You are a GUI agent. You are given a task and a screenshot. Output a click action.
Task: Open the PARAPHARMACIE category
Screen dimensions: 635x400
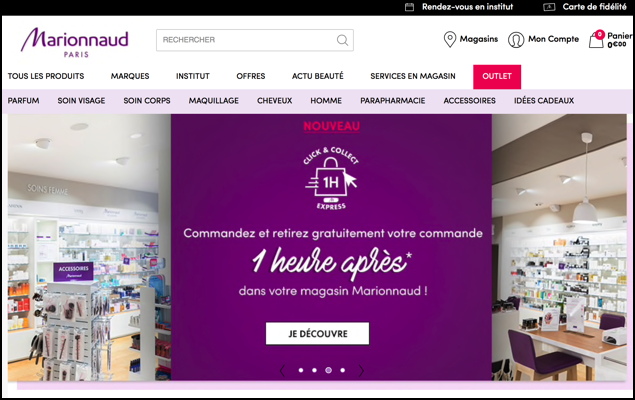pos(392,101)
